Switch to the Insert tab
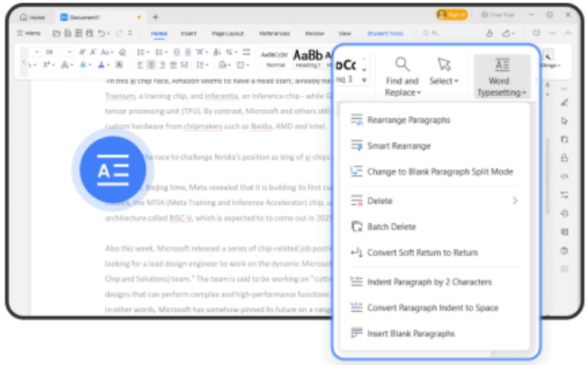The width and height of the screenshot is (588, 365). 188,33
